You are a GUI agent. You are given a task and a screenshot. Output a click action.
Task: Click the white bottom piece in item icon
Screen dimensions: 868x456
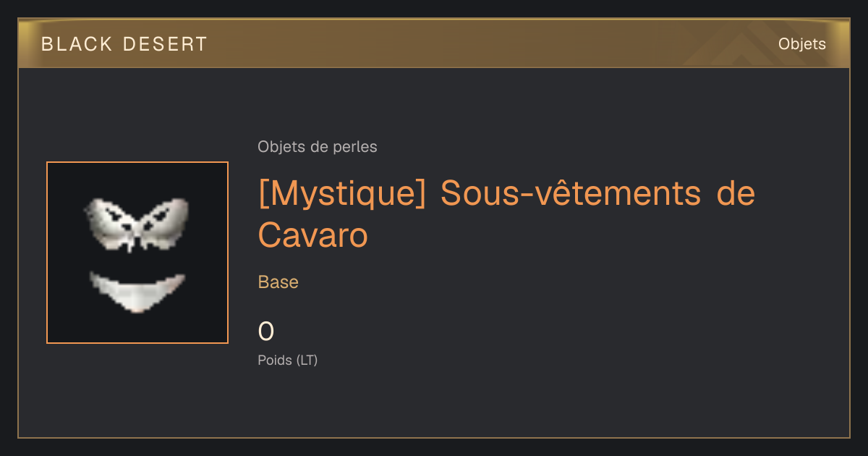(x=137, y=292)
